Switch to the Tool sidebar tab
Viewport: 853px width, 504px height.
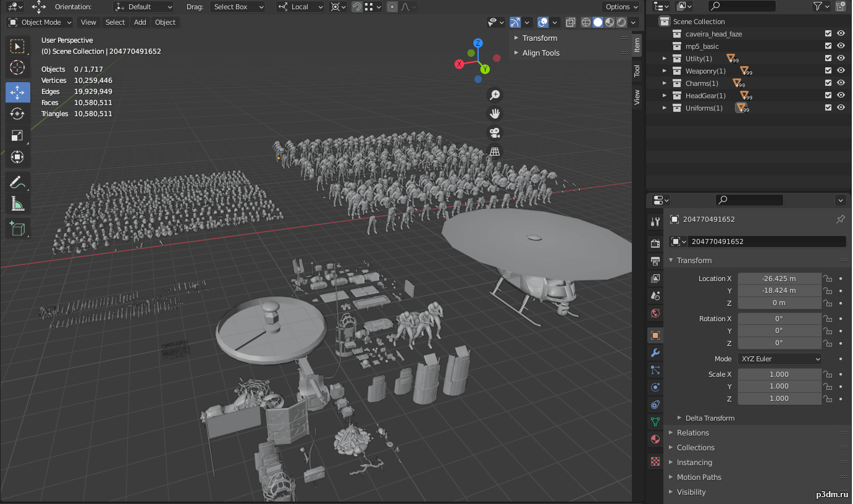coord(637,70)
